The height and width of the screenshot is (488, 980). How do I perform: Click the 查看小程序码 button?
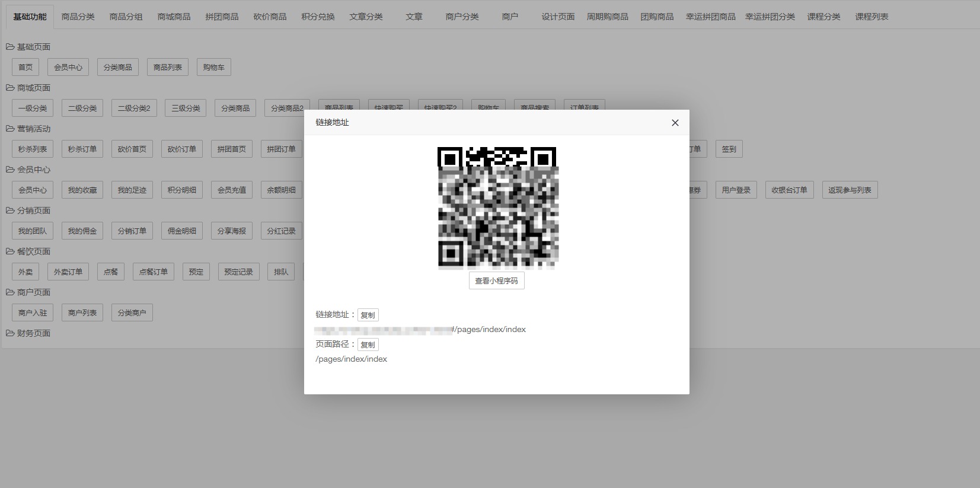[x=496, y=280]
